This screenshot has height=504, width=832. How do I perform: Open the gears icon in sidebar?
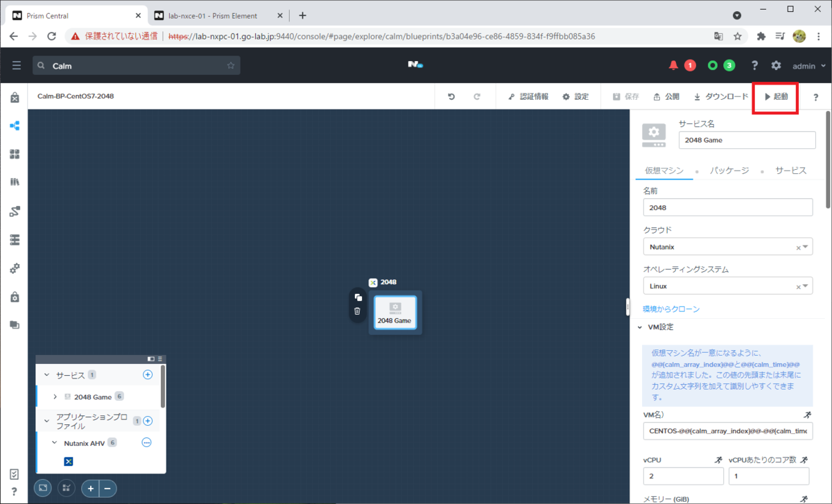15,268
